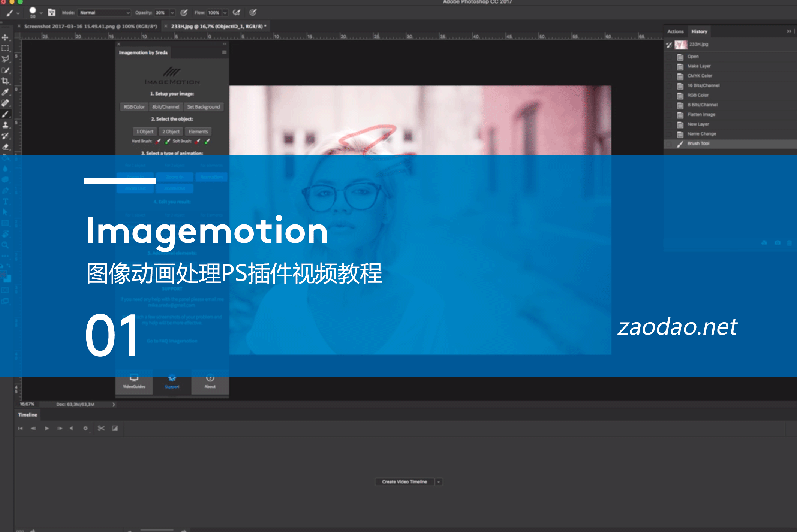797x532 pixels.
Task: Select the 233H.jpg history snapshot thumbnail
Action: pyautogui.click(x=681, y=45)
